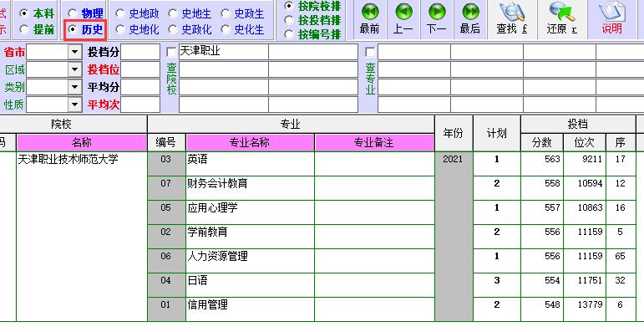Click rank cell 9211
Viewport: 644px width, 332px height.
tap(585, 164)
